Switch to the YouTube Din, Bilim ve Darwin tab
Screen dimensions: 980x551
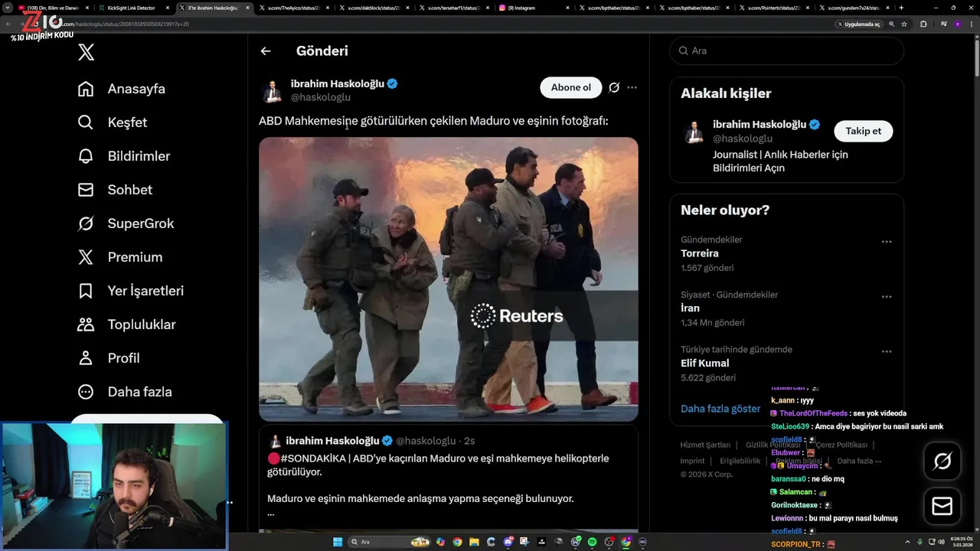click(52, 8)
